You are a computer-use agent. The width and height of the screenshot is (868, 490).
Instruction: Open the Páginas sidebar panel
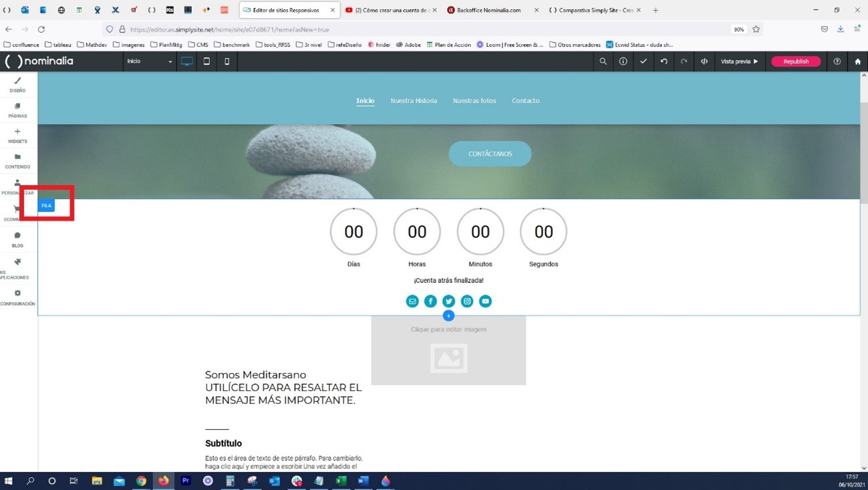[x=17, y=110]
